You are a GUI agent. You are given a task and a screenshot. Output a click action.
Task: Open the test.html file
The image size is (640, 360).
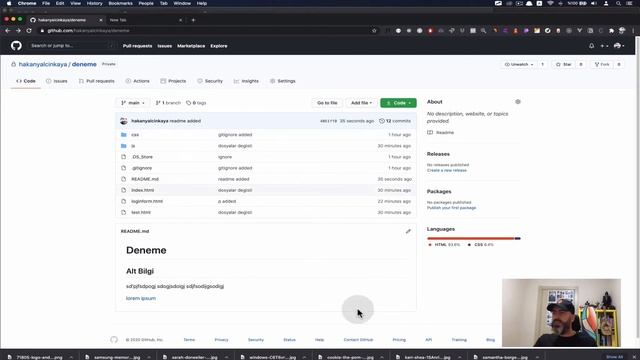click(x=141, y=213)
